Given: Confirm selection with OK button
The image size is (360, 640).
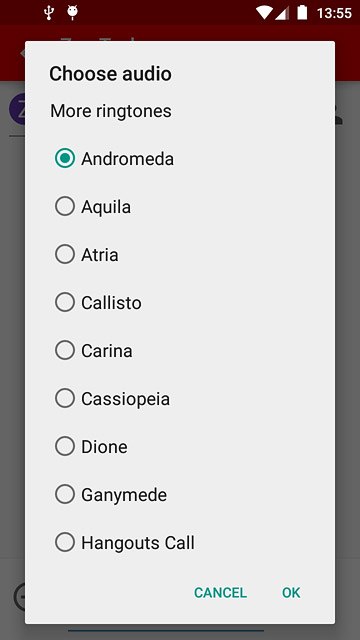Looking at the screenshot, I should click(291, 593).
